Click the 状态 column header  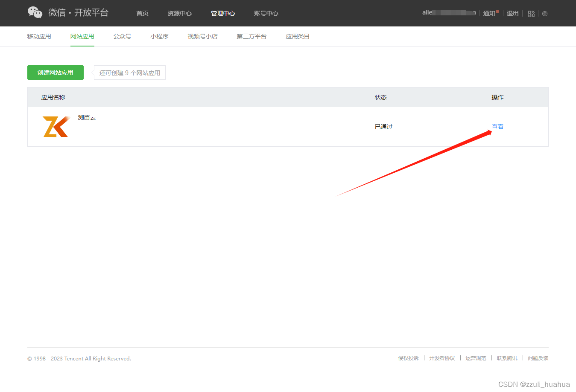380,97
